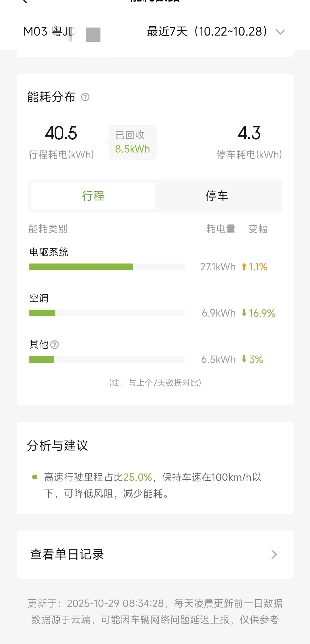Viewport: 310px width, 644px height.
Task: Click the green down arrow beside 16.9%
Action: tap(244, 313)
